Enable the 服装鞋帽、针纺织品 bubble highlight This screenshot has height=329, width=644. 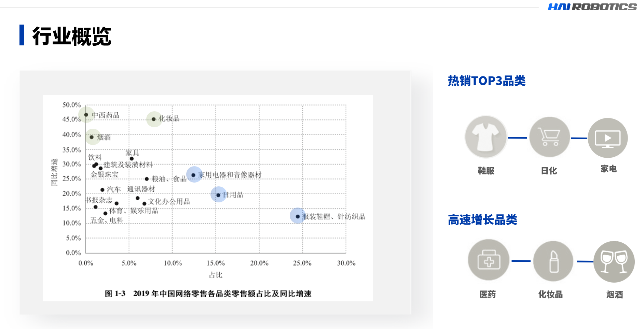point(297,216)
